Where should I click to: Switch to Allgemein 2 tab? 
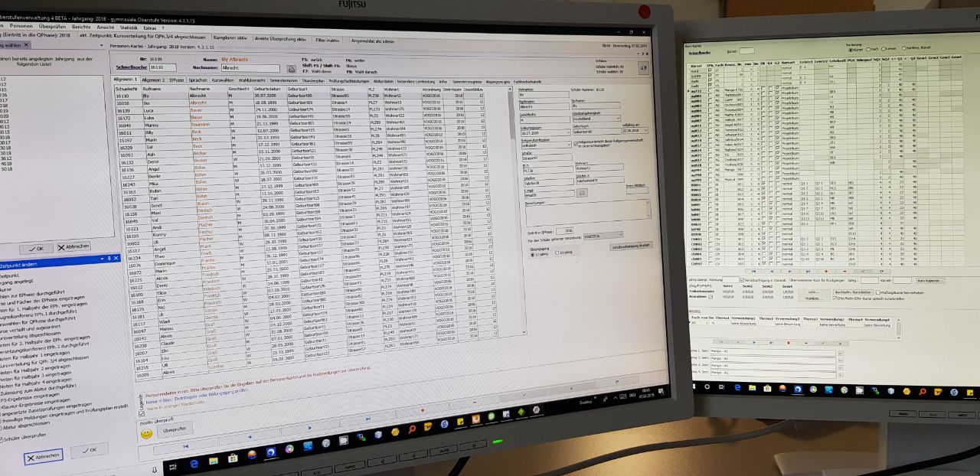(153, 80)
